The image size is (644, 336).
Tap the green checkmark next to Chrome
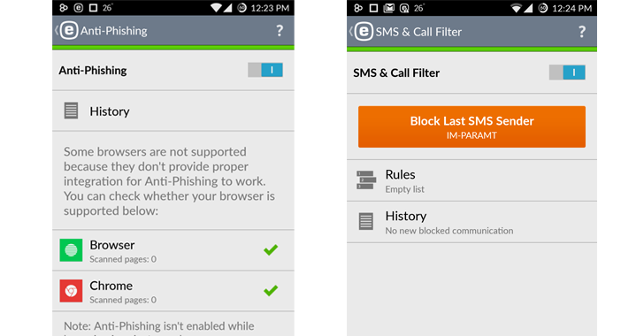click(x=271, y=290)
